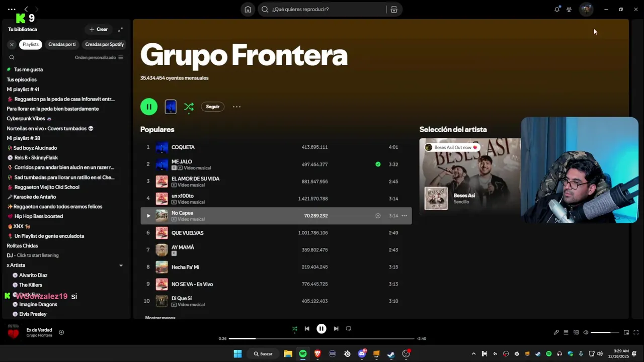Open more options for Grupo Frontera
Image resolution: width=644 pixels, height=362 pixels.
236,107
